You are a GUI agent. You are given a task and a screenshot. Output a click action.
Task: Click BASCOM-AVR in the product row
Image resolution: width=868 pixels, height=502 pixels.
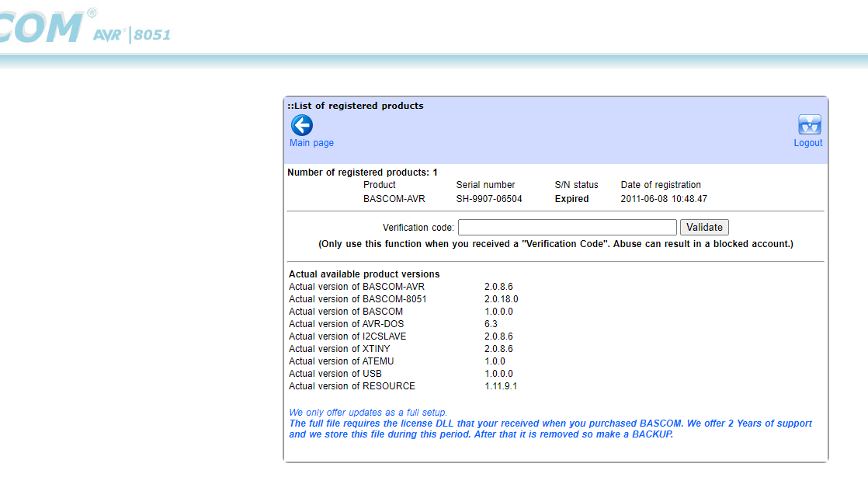coord(394,199)
